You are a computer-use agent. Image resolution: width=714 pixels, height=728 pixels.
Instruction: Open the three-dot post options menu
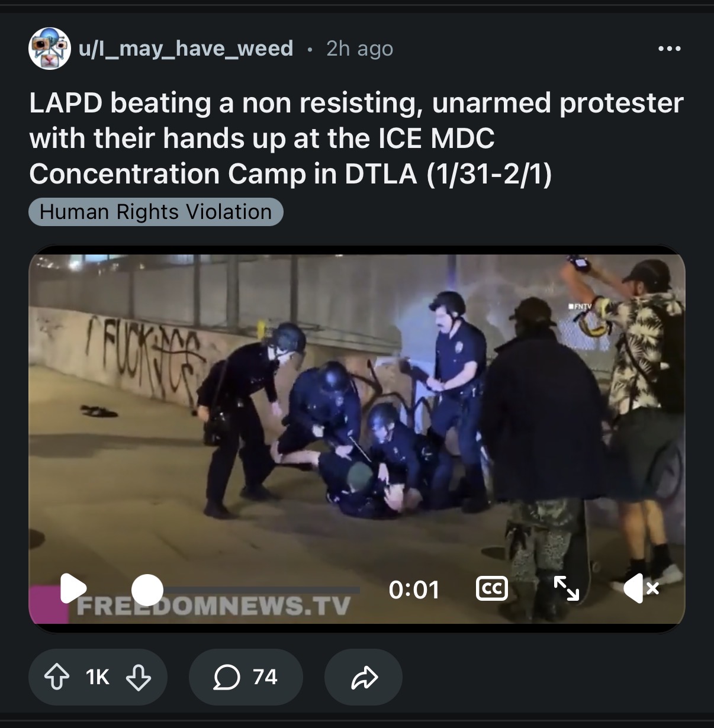point(670,49)
